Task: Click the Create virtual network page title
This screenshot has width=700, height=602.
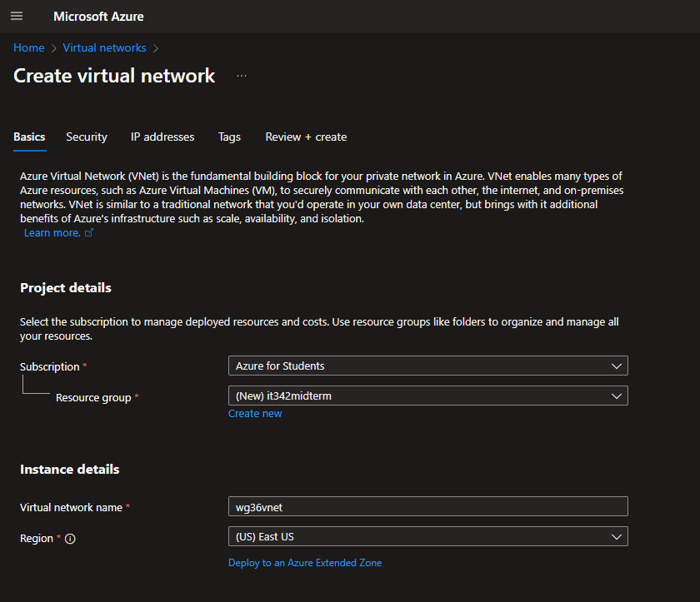Action: click(114, 76)
